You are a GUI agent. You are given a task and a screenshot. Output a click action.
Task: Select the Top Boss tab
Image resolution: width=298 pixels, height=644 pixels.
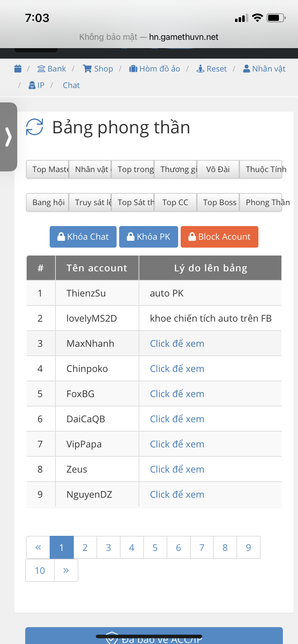click(220, 202)
